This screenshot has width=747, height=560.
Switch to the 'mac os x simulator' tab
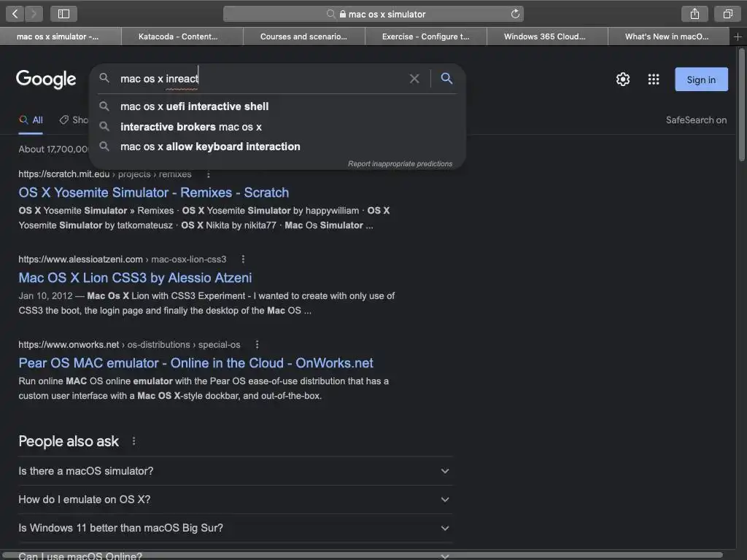click(61, 36)
